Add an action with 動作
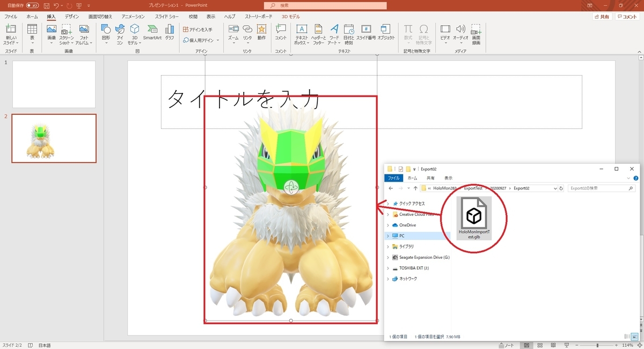This screenshot has width=644, height=349. [x=261, y=32]
